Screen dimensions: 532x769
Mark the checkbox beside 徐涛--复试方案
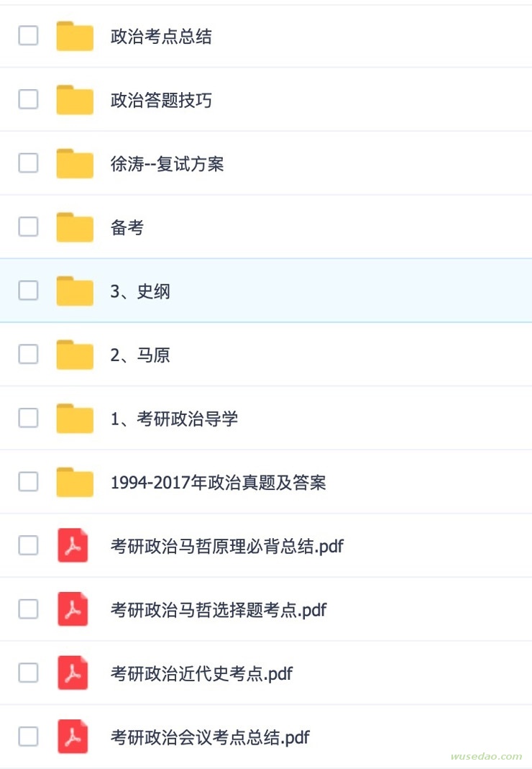pyautogui.click(x=29, y=163)
